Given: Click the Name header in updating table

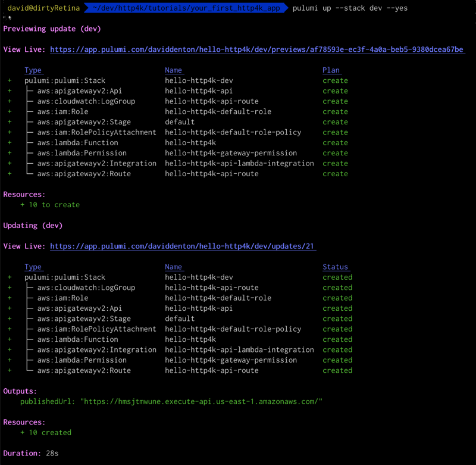Looking at the screenshot, I should point(173,267).
